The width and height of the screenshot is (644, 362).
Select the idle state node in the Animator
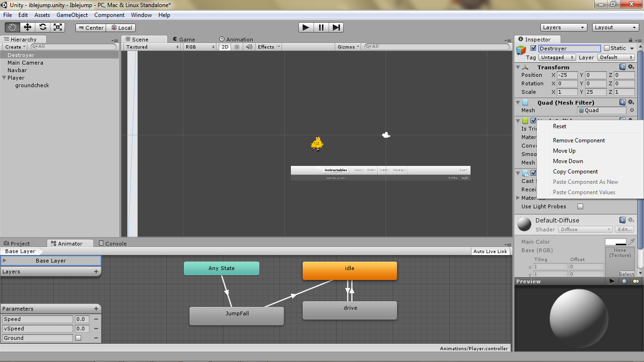tap(349, 271)
